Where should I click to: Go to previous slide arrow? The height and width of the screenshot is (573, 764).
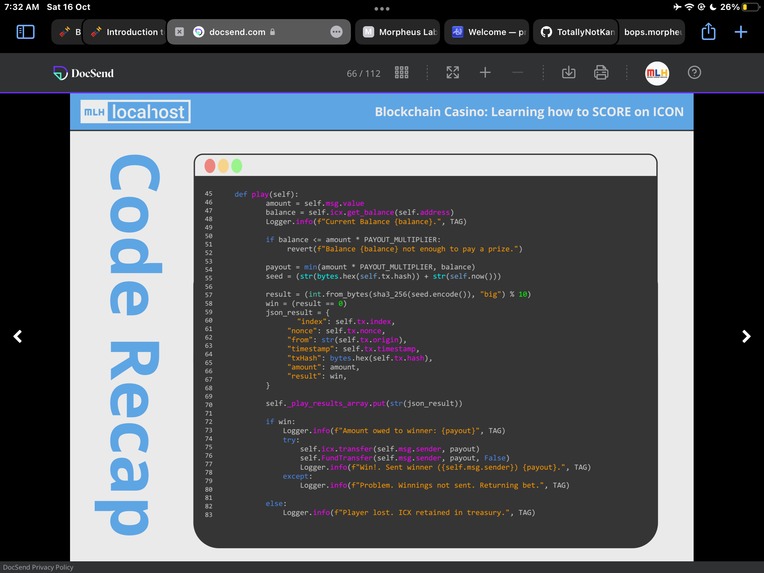pos(18,336)
